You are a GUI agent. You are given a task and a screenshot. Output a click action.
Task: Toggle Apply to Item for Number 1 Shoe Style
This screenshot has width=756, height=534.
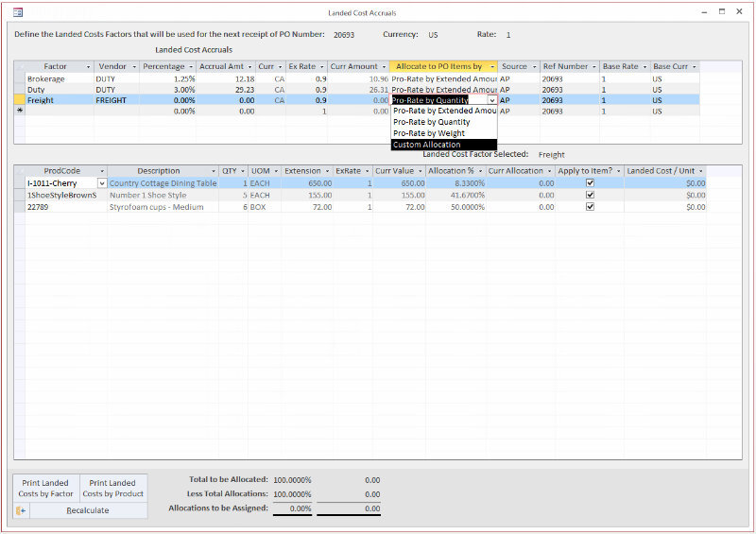pyautogui.click(x=590, y=194)
